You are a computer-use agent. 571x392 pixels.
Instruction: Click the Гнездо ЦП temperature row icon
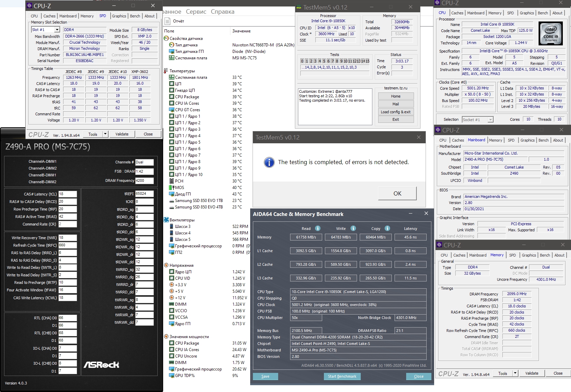[172, 90]
